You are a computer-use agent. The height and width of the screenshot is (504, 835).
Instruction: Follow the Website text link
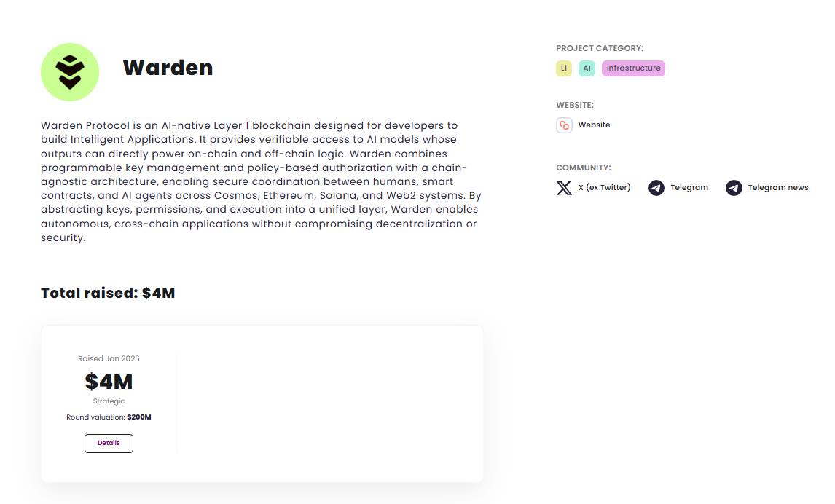click(x=593, y=125)
